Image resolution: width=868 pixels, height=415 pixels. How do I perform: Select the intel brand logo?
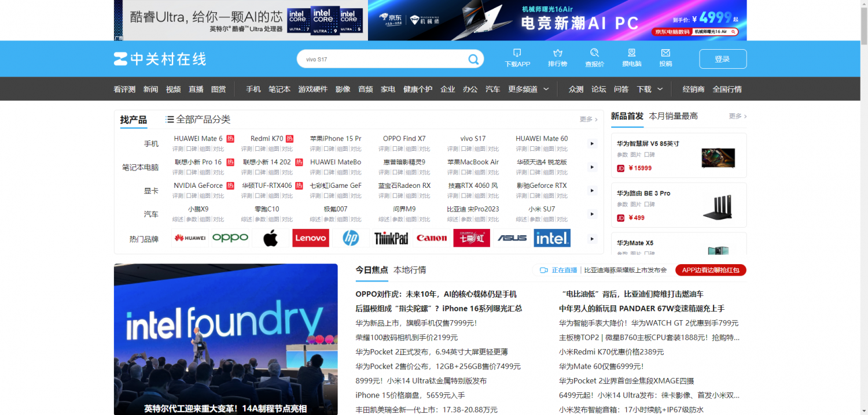(x=552, y=238)
